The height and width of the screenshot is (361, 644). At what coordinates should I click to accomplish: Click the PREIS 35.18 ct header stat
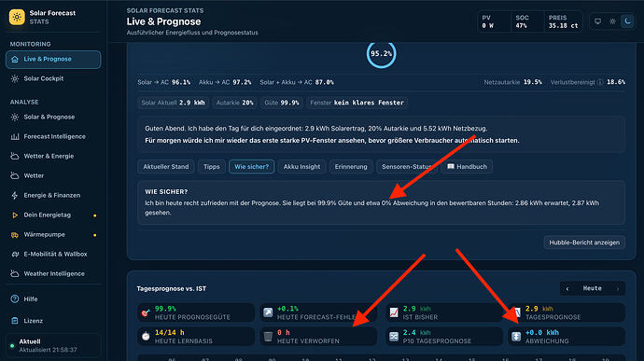tap(563, 21)
